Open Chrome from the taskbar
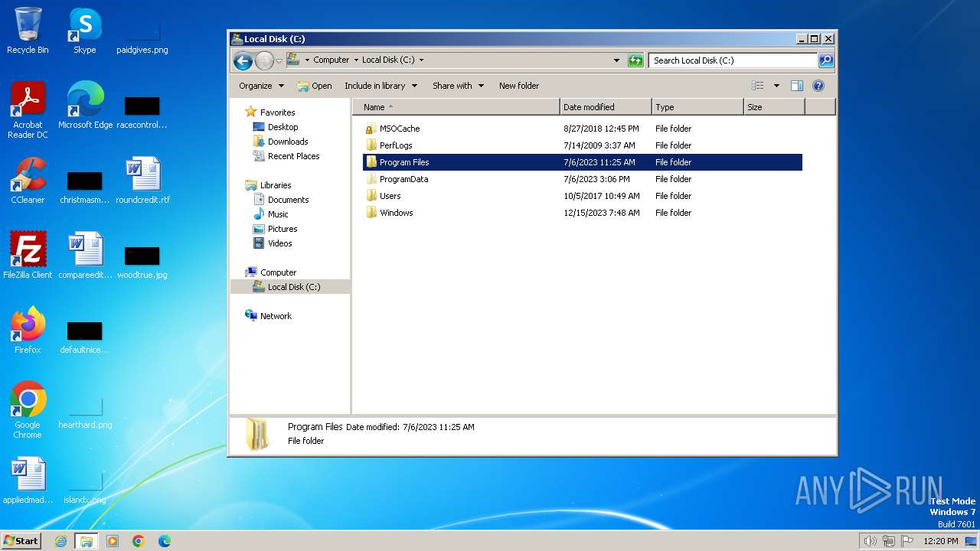 tap(139, 541)
